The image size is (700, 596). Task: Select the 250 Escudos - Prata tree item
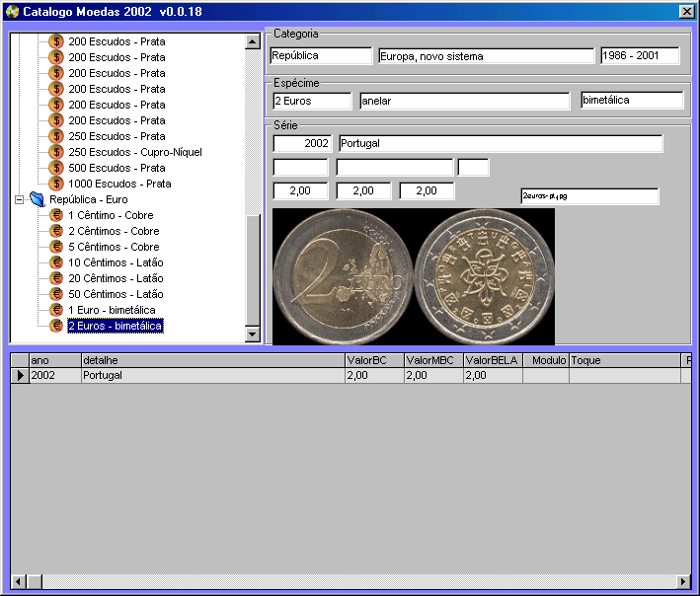(117, 136)
